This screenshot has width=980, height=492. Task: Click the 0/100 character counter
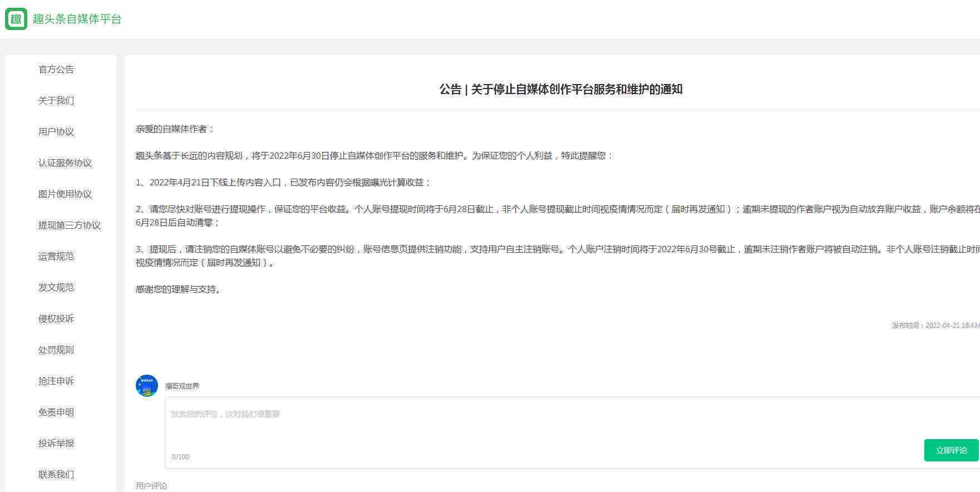180,457
